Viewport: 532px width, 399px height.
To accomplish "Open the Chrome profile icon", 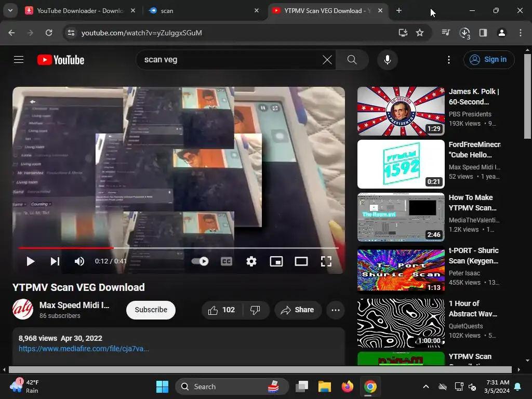I will pyautogui.click(x=502, y=33).
